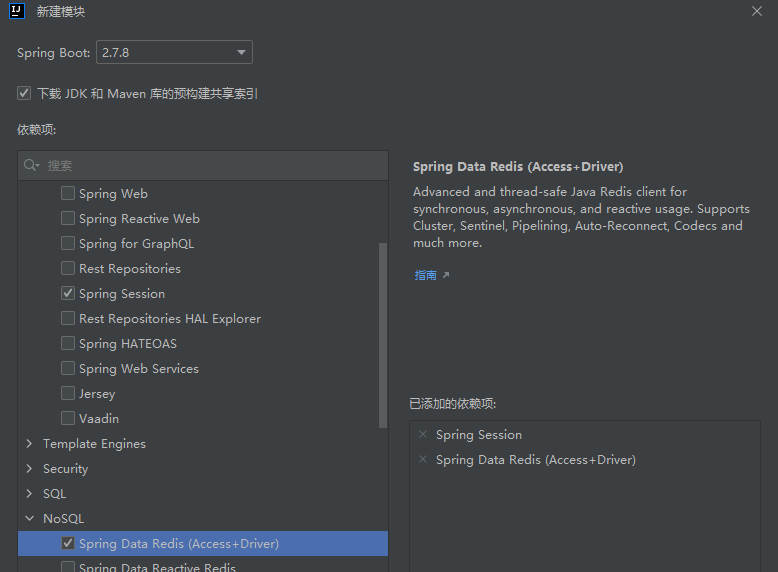Remove Spring Session from added dependencies
This screenshot has width=778, height=572.
pyautogui.click(x=423, y=435)
